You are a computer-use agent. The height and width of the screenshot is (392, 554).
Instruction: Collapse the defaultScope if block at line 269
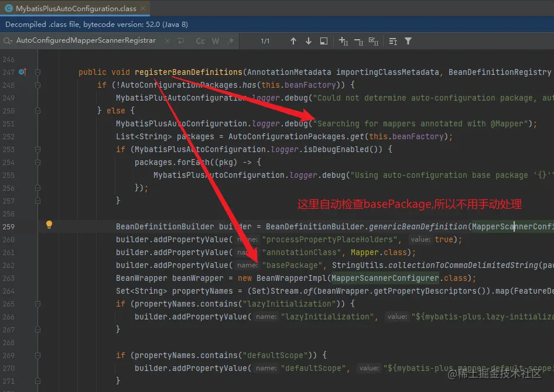[x=38, y=355]
